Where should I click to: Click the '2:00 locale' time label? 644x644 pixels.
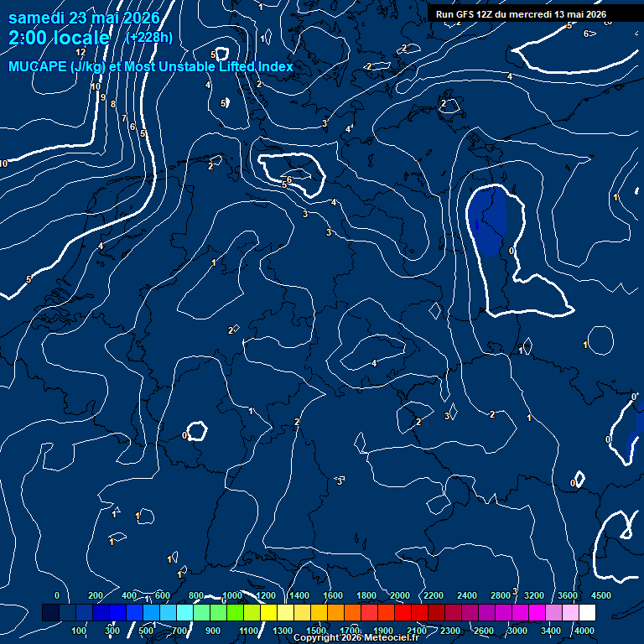click(60, 38)
